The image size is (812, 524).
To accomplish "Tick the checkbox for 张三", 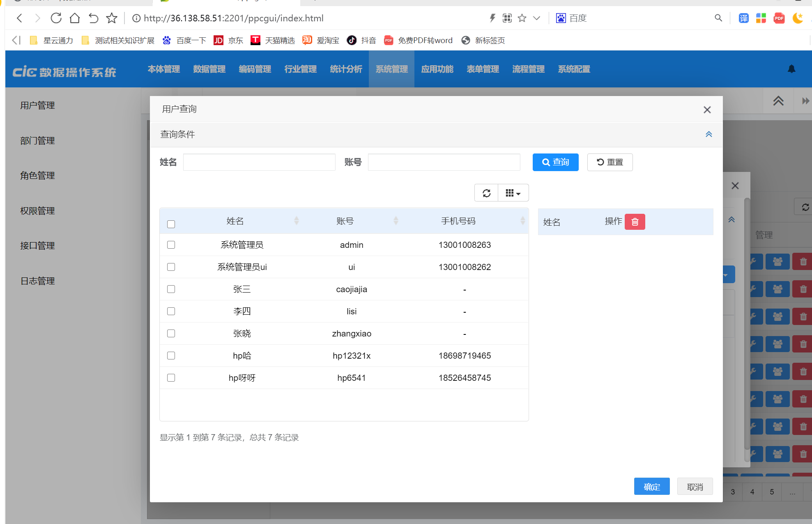I will coord(171,289).
